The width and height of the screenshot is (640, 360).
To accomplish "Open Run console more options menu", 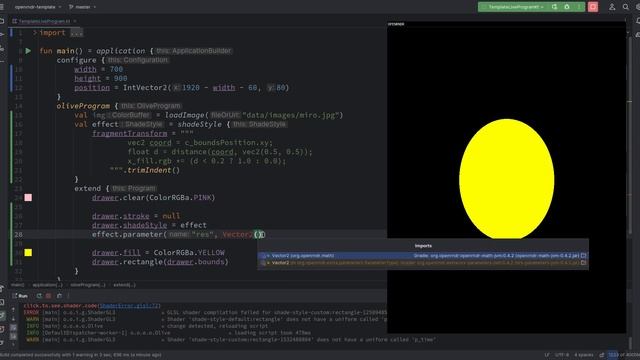I will tap(68, 296).
